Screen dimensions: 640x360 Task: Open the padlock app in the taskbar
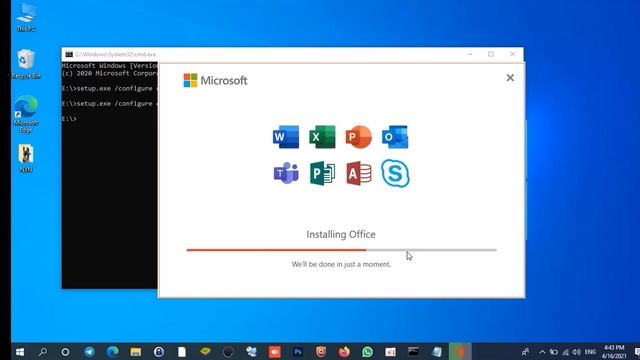(x=159, y=352)
